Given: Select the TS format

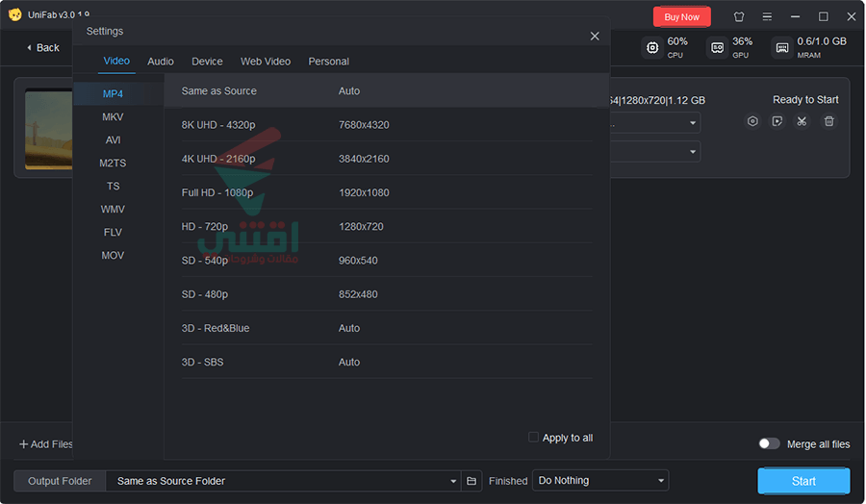Looking at the screenshot, I should 113,186.
